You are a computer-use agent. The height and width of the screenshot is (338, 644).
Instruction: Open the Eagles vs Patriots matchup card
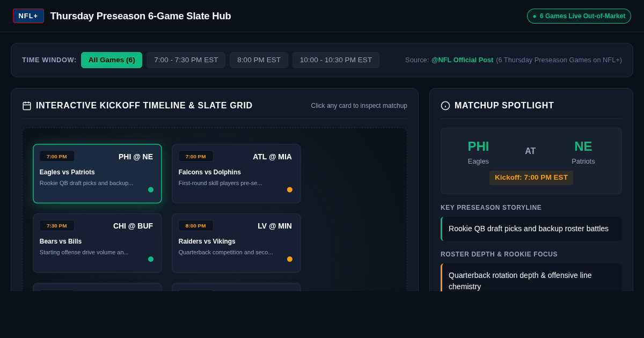point(97,174)
